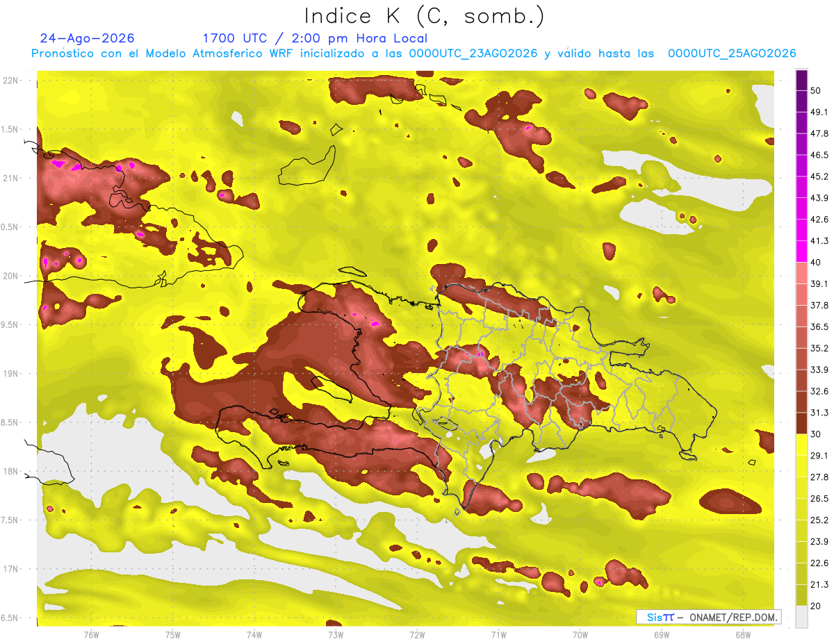This screenshot has height=644, width=834.
Task: Click the legend value '40'
Action: pyautogui.click(x=816, y=262)
